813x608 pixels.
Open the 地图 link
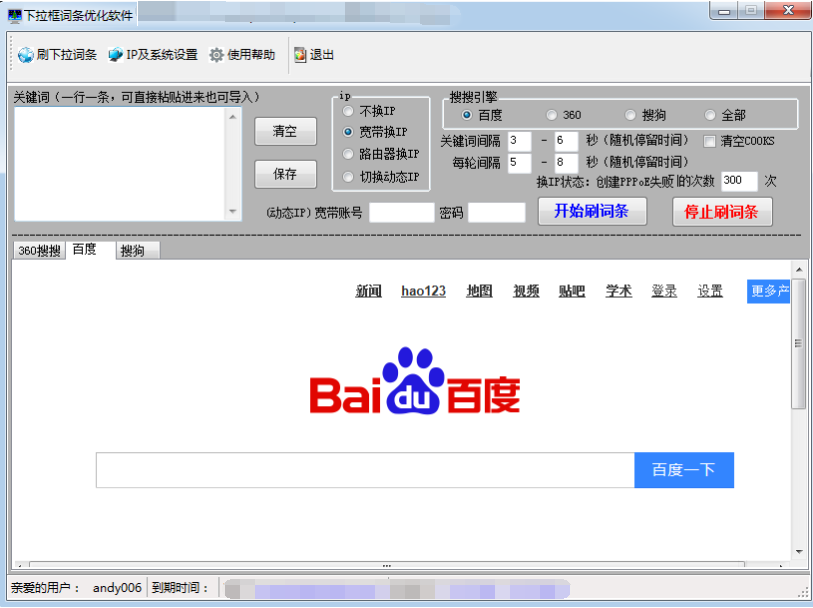point(479,291)
